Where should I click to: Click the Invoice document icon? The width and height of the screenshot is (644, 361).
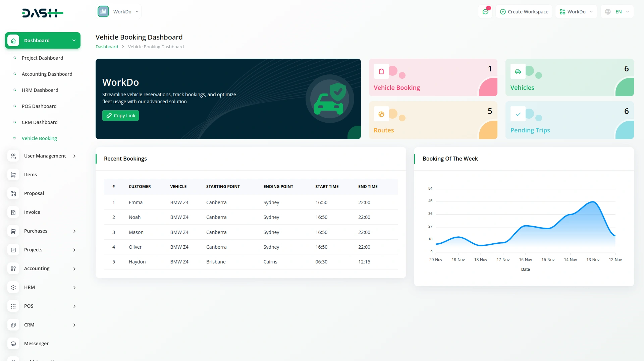(13, 212)
